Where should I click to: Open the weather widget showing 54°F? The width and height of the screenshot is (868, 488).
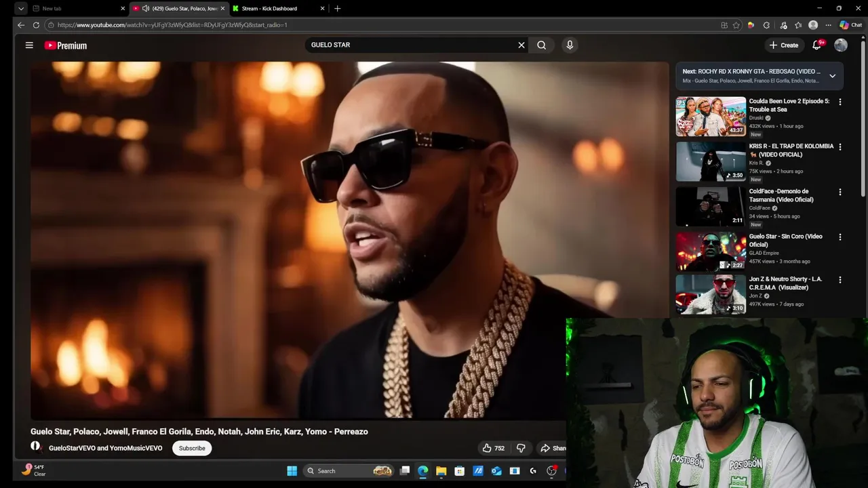pyautogui.click(x=34, y=470)
